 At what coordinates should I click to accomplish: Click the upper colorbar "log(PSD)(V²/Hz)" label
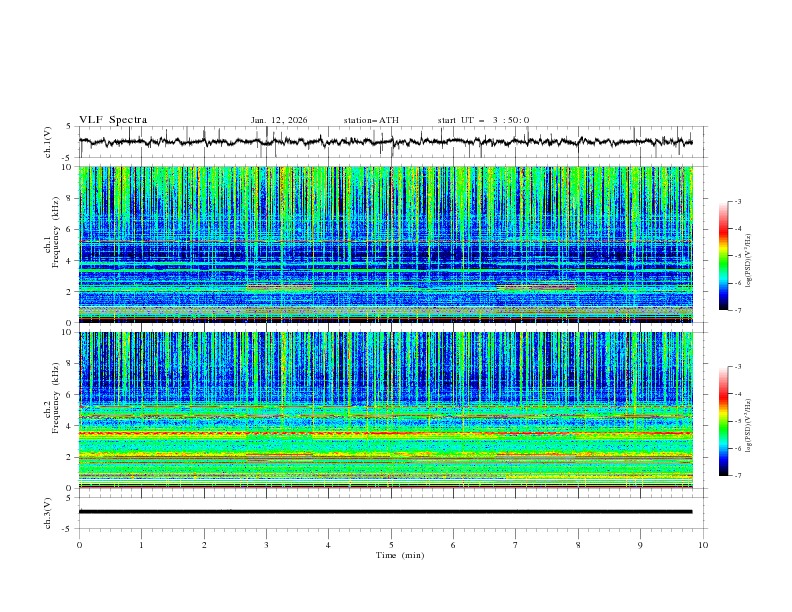tap(749, 261)
